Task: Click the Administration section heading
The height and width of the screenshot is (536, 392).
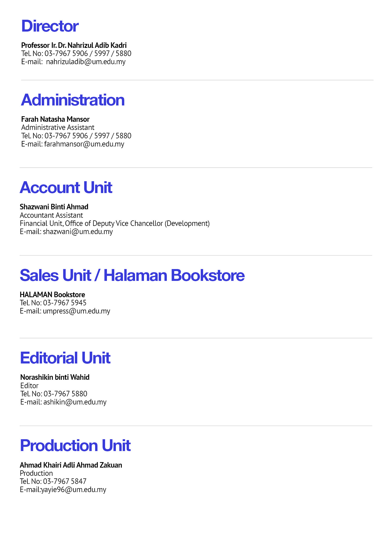Action: 73,100
